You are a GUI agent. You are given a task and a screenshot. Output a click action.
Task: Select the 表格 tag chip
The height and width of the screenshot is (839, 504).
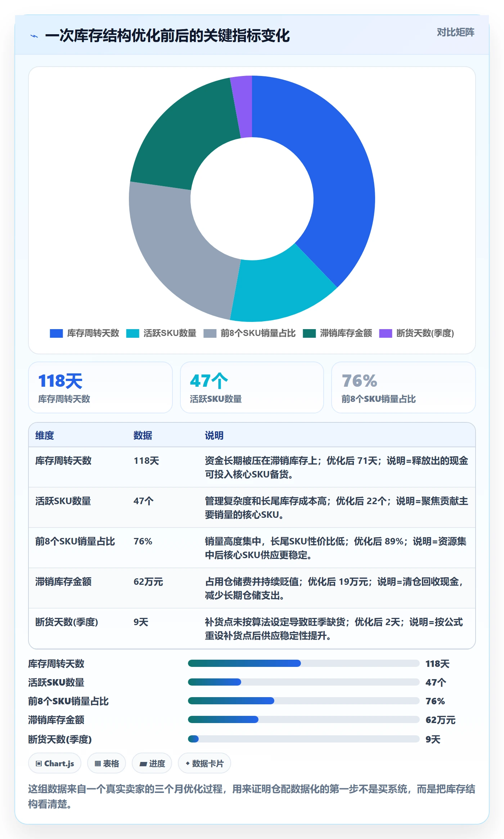[x=107, y=763]
